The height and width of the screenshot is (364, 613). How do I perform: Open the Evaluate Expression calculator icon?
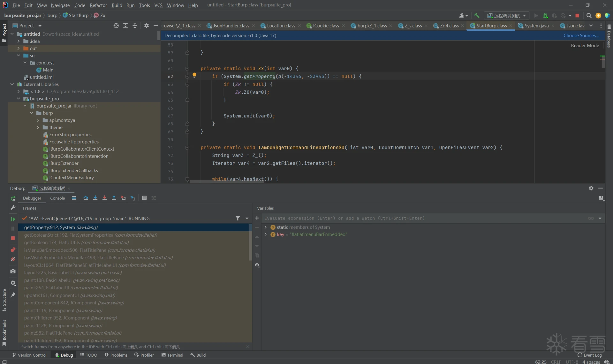(x=144, y=198)
